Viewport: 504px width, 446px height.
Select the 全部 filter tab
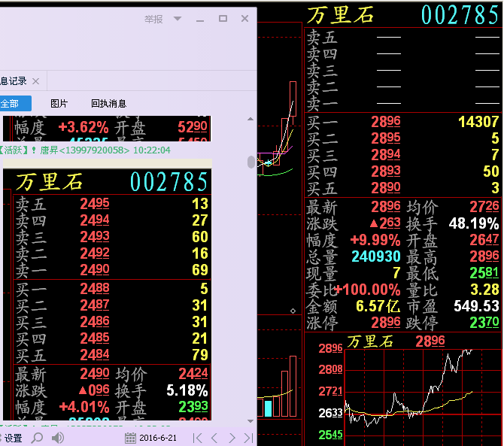(16, 104)
